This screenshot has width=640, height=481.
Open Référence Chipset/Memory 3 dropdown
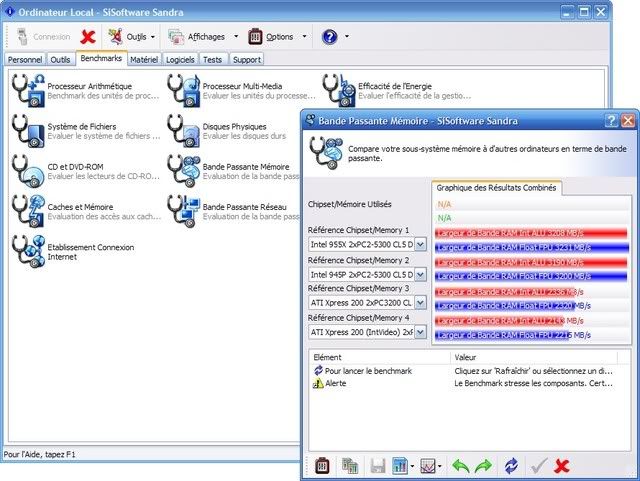(x=420, y=303)
